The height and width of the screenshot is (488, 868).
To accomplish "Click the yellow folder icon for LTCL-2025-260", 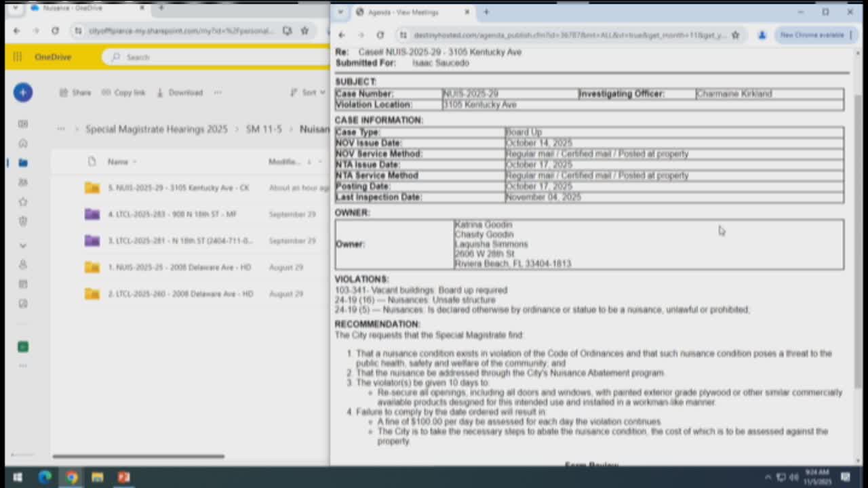I will (92, 293).
